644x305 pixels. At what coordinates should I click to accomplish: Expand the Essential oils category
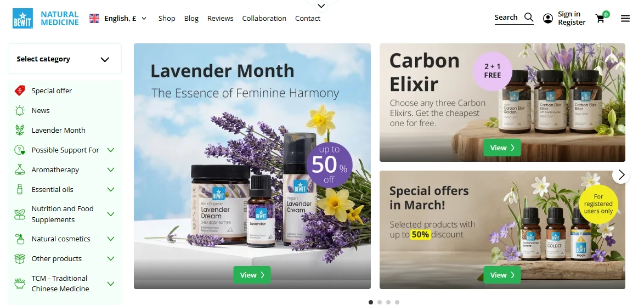pyautogui.click(x=110, y=189)
